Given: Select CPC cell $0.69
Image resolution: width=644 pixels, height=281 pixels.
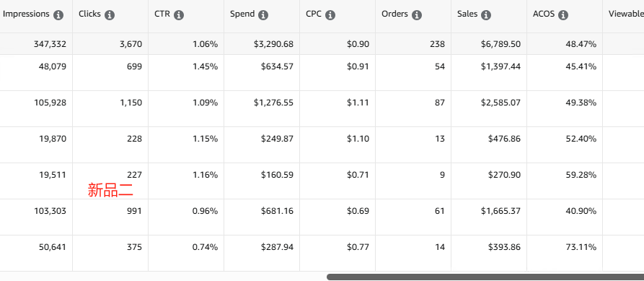Looking at the screenshot, I should (x=358, y=211).
